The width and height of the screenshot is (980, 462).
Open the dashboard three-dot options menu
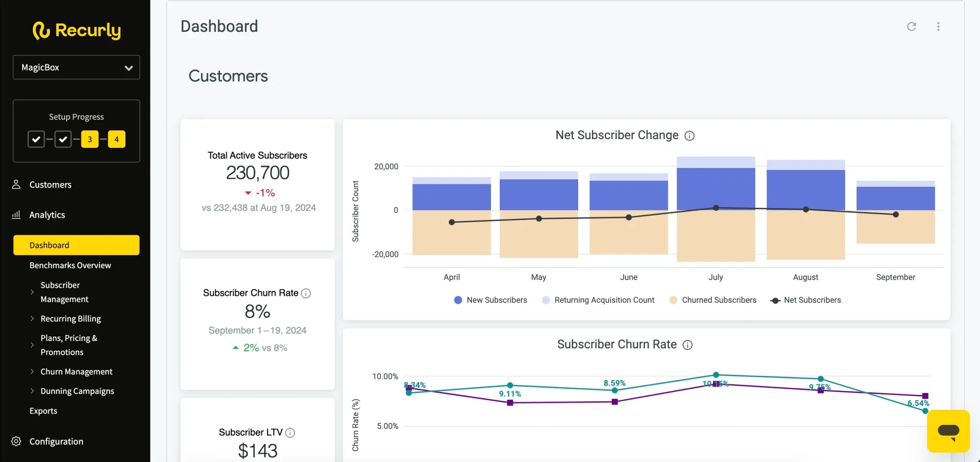[938, 26]
